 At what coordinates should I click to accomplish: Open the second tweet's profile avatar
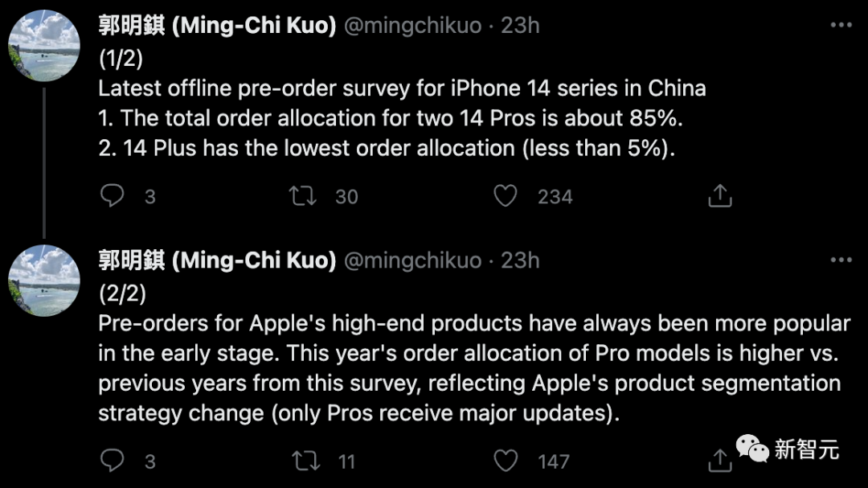43,281
